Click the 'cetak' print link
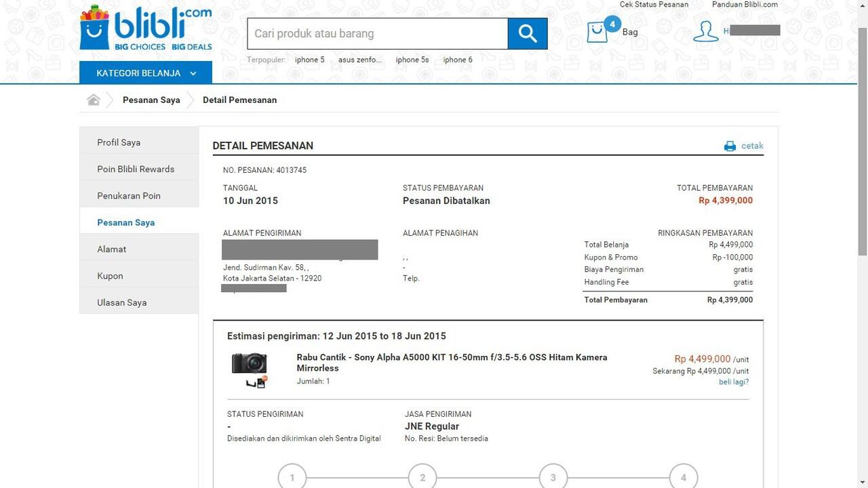Screen dimensions: 868x488 752,146
